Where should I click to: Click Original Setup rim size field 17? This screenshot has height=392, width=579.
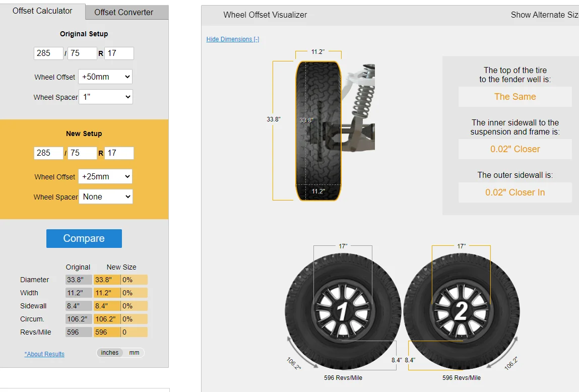(x=119, y=53)
